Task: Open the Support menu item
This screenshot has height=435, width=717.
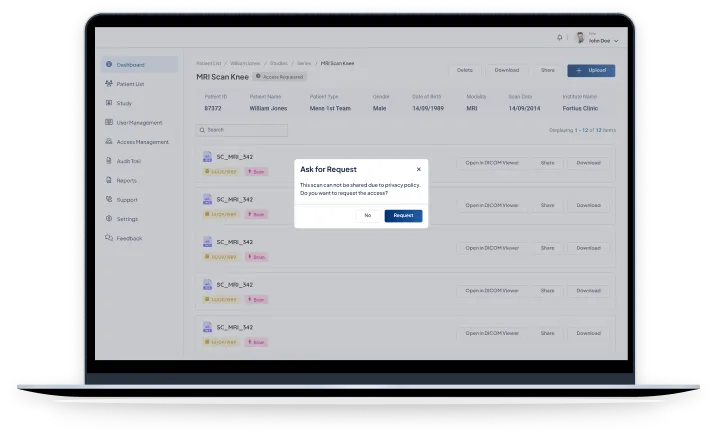Action: point(121,199)
